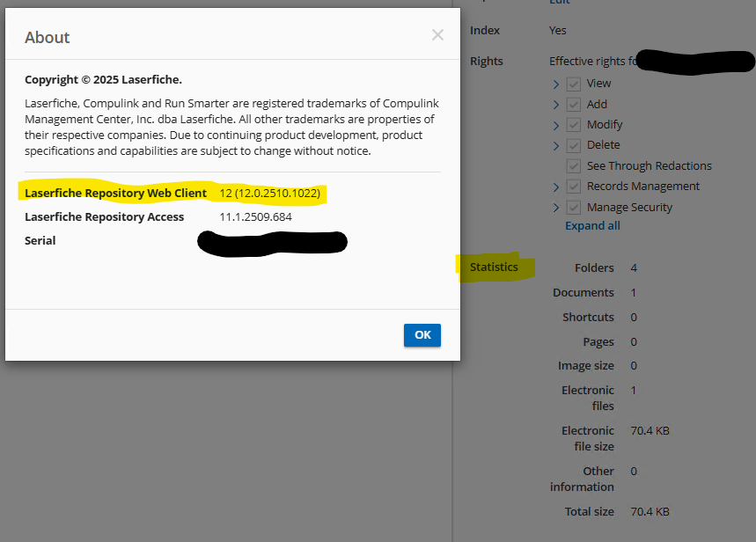Click the Folders count value 4
Image resolution: width=756 pixels, height=542 pixels.
pos(634,267)
